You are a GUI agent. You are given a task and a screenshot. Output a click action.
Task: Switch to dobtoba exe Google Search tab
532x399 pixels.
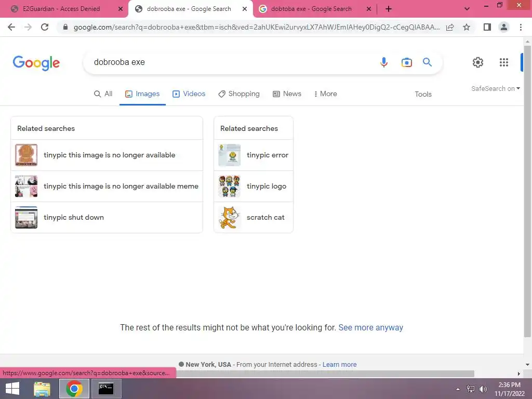pyautogui.click(x=311, y=9)
